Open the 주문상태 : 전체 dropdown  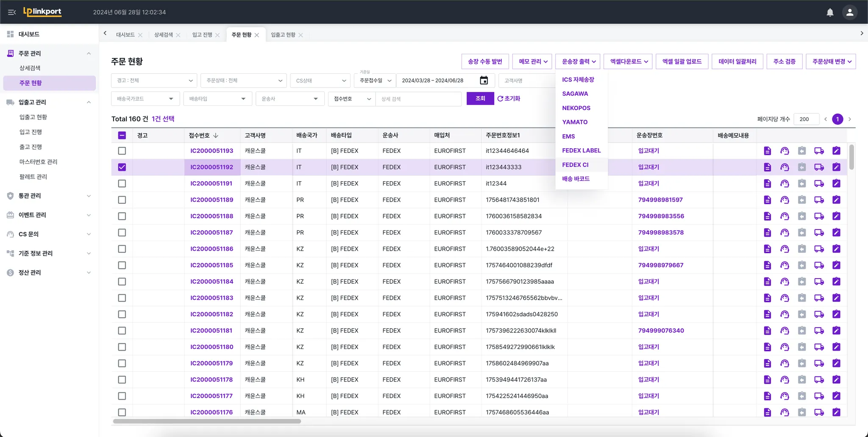[x=244, y=80]
